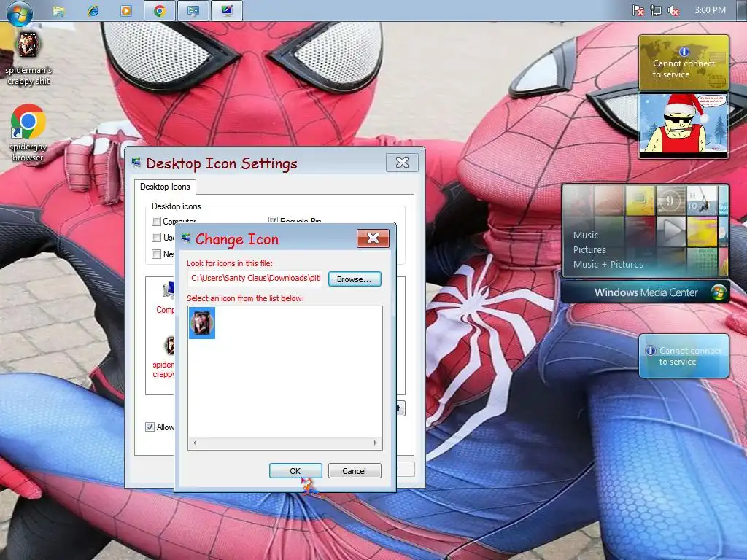Viewport: 747px width, 560px height.
Task: Toggle the Computer checkbox
Action: (x=156, y=221)
